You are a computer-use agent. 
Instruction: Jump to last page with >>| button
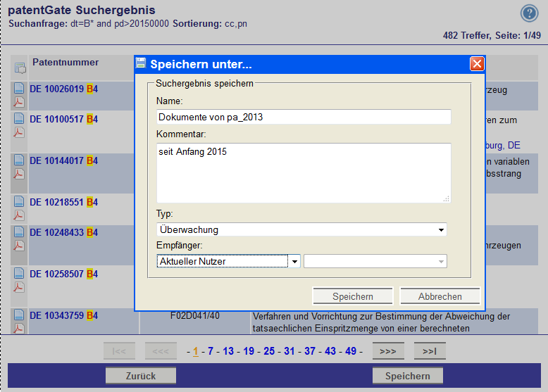click(x=430, y=351)
